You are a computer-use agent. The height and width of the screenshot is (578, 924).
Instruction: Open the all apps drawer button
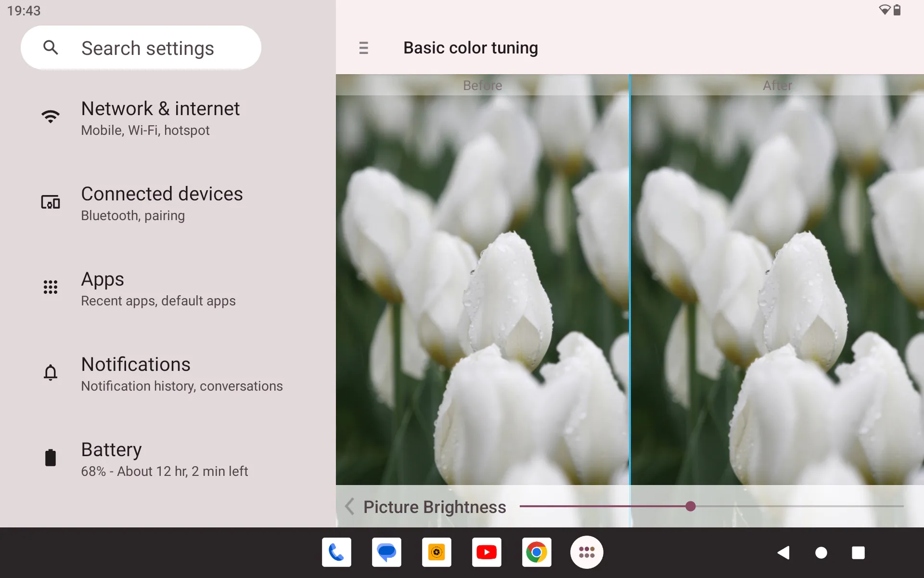click(x=587, y=552)
